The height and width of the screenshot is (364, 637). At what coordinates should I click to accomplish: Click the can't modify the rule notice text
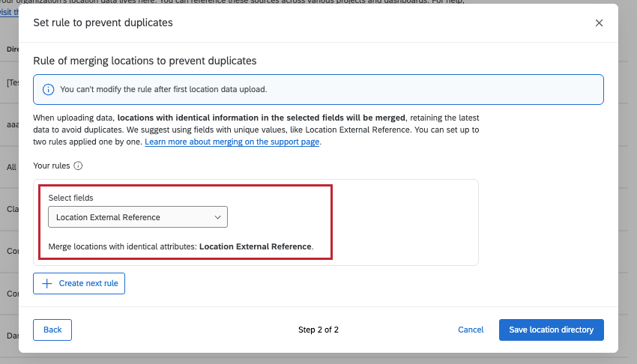pos(163,89)
